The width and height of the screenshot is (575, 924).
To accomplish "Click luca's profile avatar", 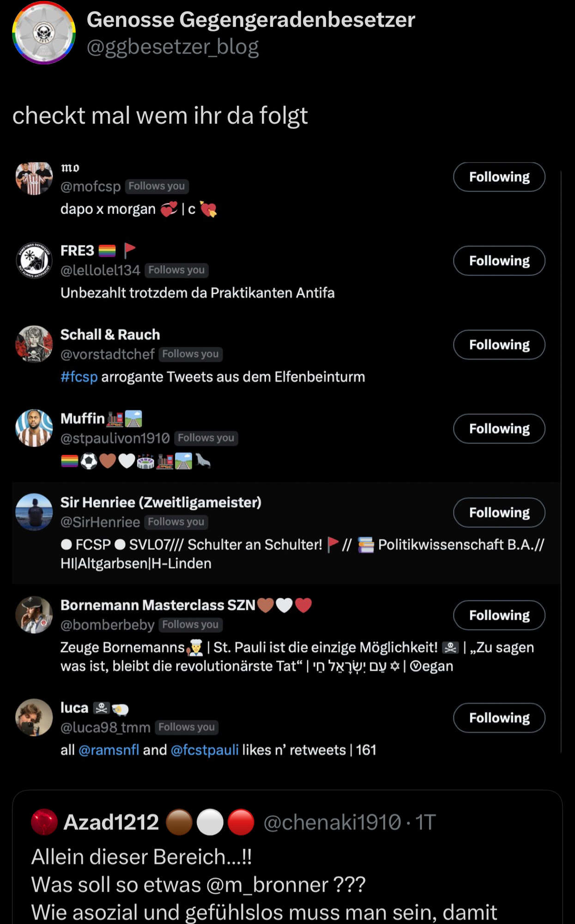I will 34,717.
